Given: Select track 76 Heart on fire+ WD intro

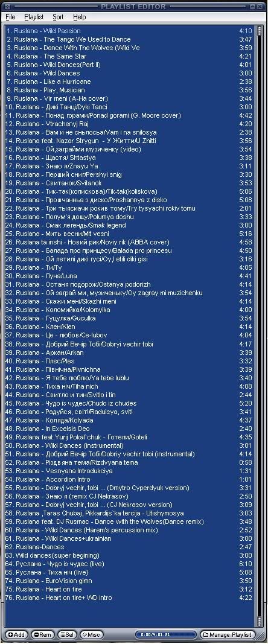Looking at the screenshot, I should [x=130, y=598].
